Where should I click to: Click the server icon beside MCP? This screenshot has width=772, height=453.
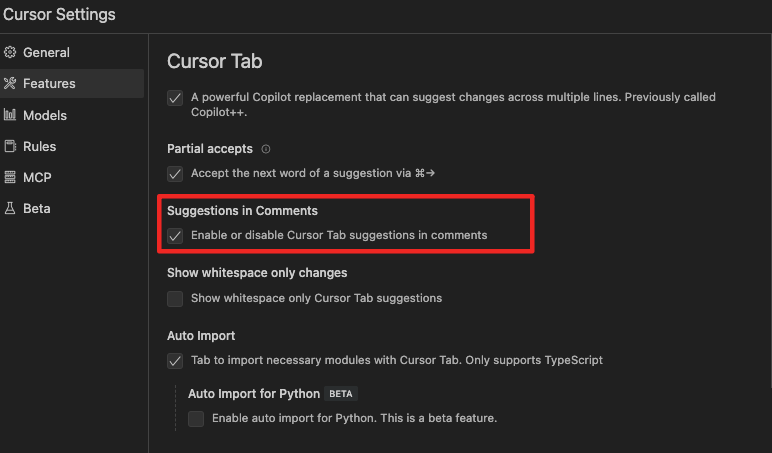(10, 177)
